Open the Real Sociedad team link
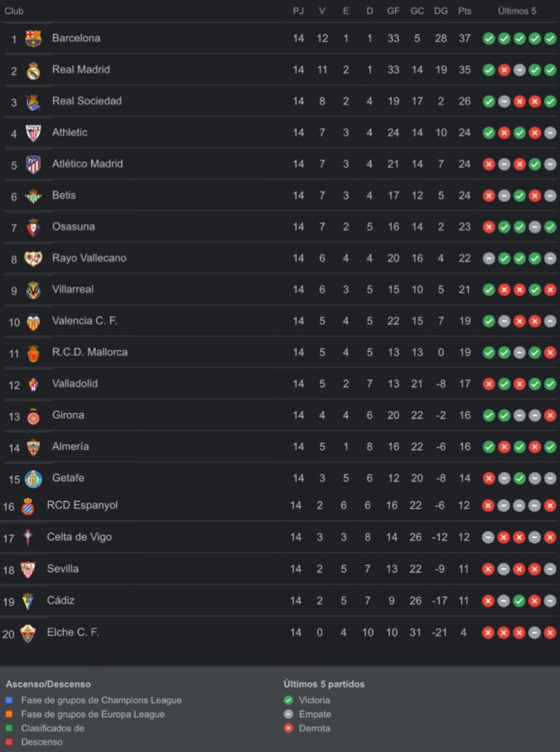Viewport: 560px width, 752px height. (87, 101)
